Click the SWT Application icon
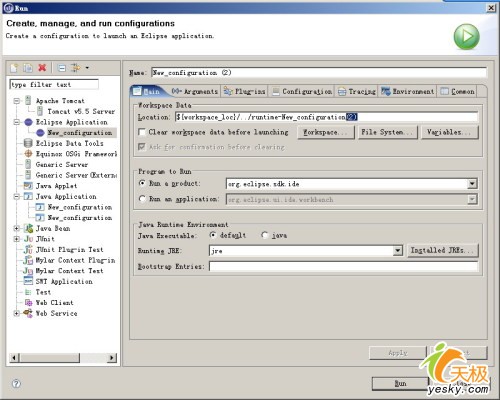Viewport: 500px width, 400px height. [28, 281]
